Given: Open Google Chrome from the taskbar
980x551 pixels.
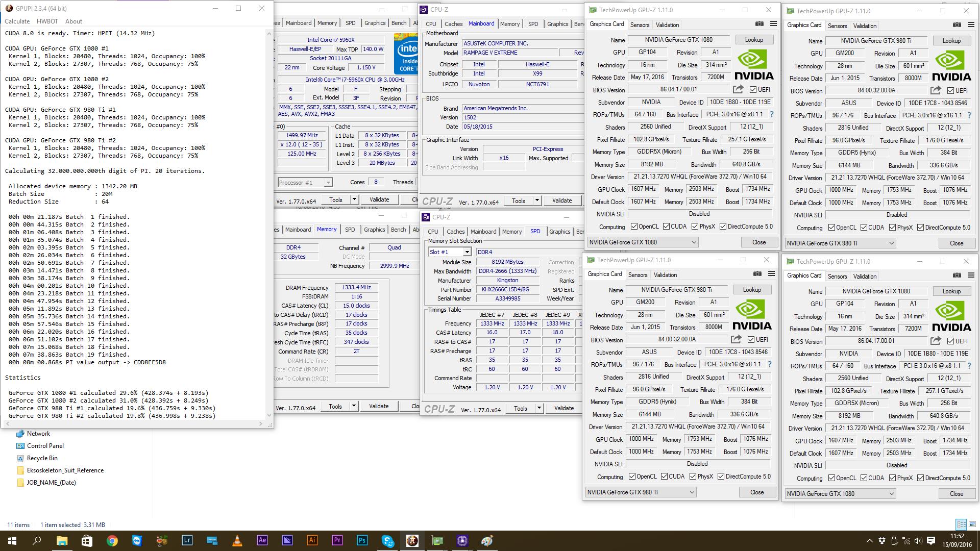Looking at the screenshot, I should 112,540.
